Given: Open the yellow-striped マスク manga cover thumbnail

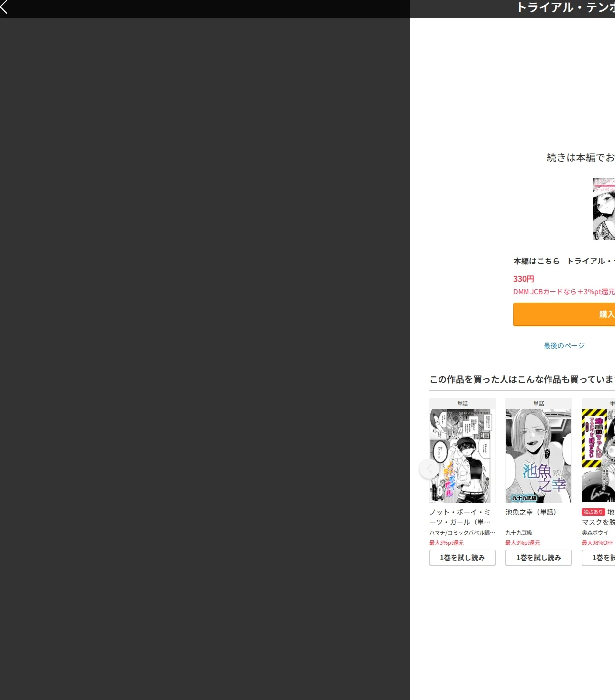Looking at the screenshot, I should pyautogui.click(x=598, y=455).
